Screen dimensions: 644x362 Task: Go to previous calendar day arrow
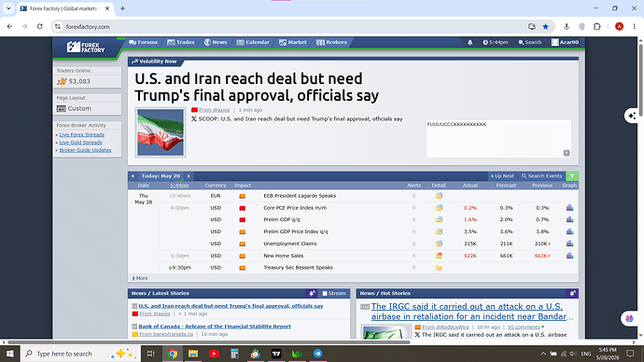coord(133,176)
